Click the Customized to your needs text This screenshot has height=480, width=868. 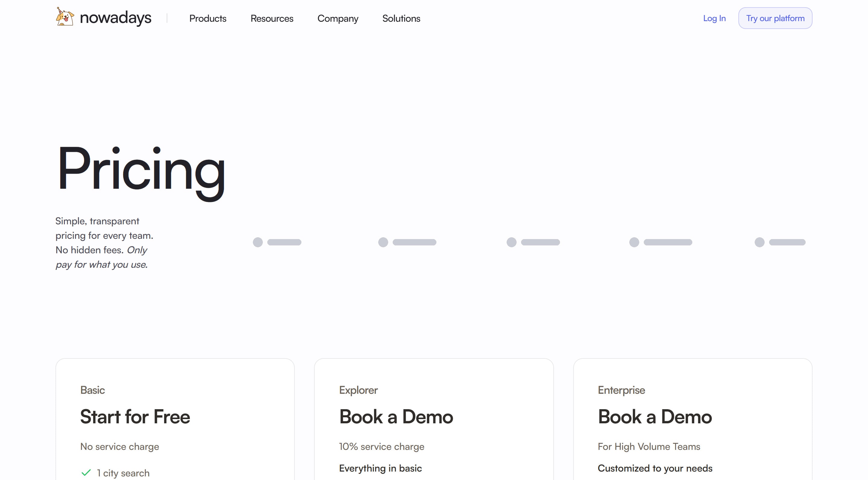655,468
